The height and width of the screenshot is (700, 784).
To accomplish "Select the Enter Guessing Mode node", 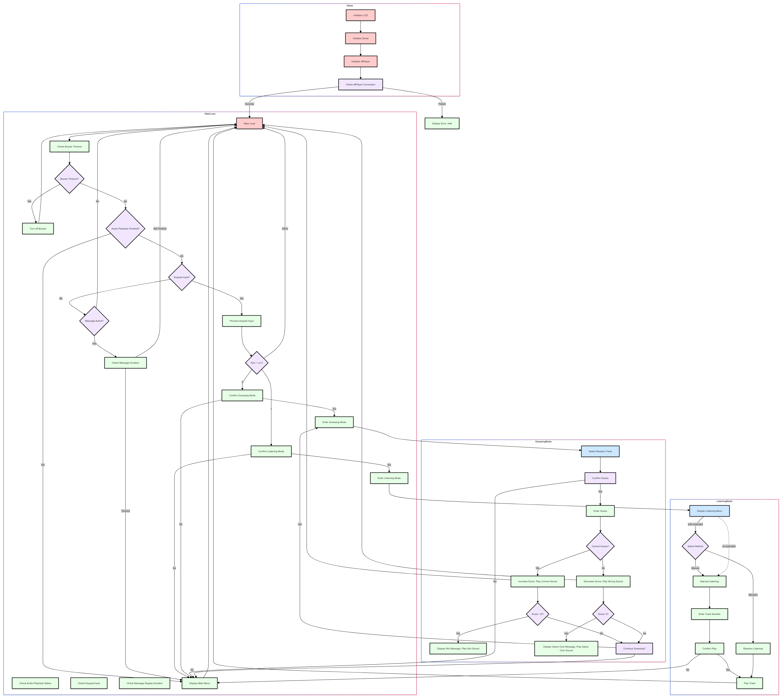I will click(x=334, y=422).
